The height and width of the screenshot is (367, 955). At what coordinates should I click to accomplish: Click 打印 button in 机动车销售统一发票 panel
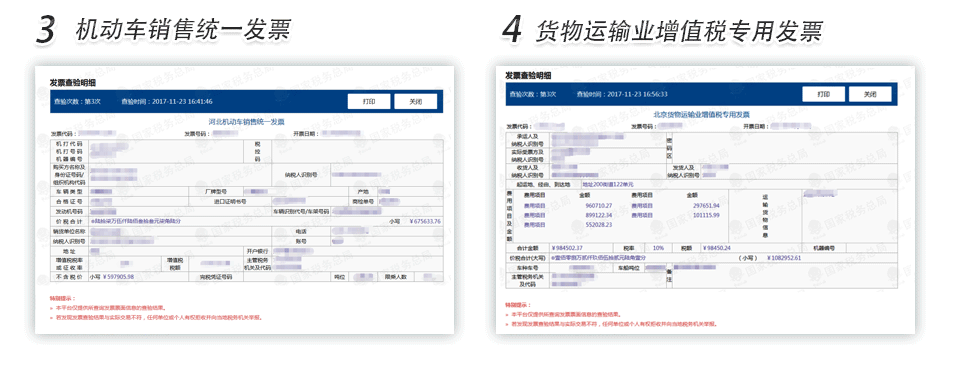(369, 102)
